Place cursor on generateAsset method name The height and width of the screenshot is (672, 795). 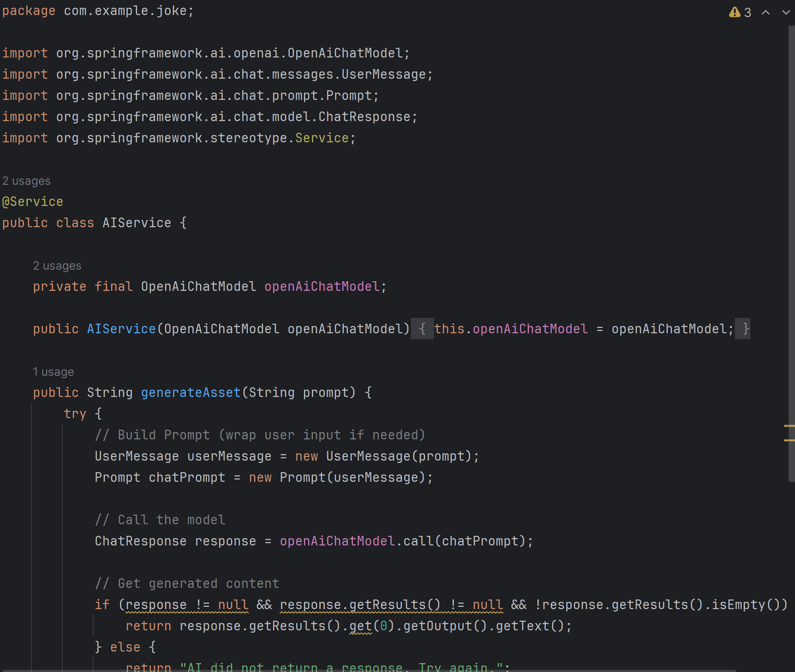[x=191, y=392]
